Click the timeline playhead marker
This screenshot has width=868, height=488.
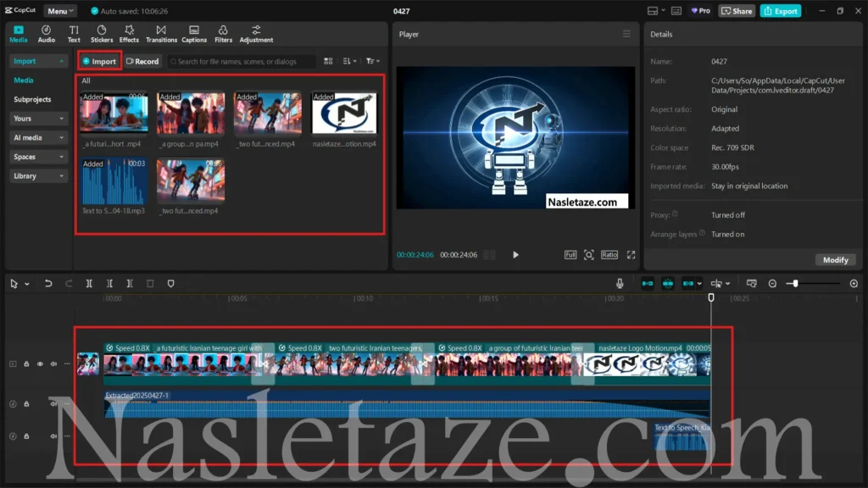point(711,297)
